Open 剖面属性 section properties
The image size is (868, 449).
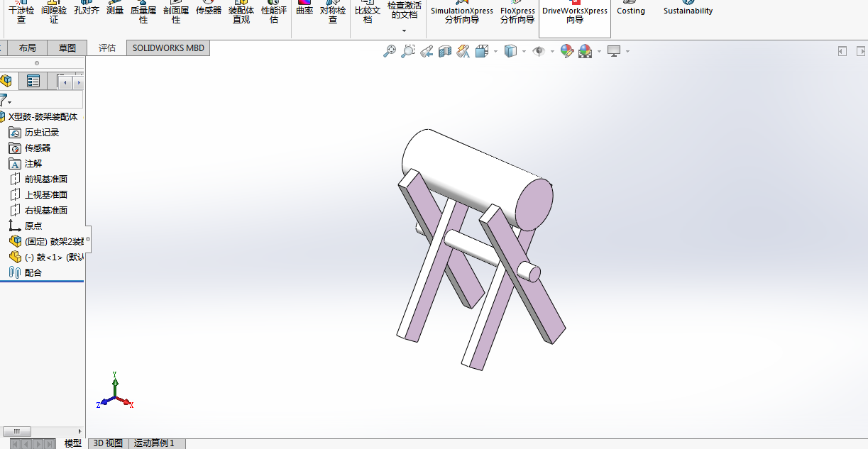coord(176,12)
